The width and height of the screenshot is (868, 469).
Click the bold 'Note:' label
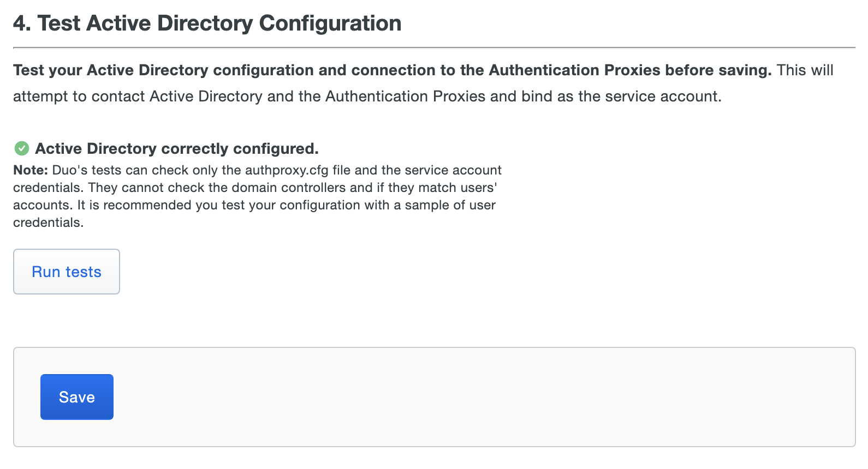[31, 170]
